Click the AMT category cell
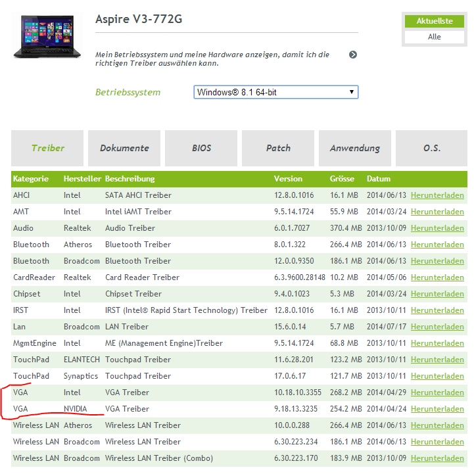The image size is (474, 476). tap(21, 212)
